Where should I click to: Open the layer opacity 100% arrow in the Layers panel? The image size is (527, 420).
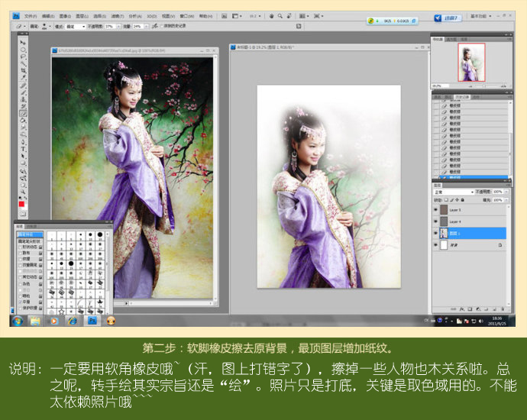[506, 192]
